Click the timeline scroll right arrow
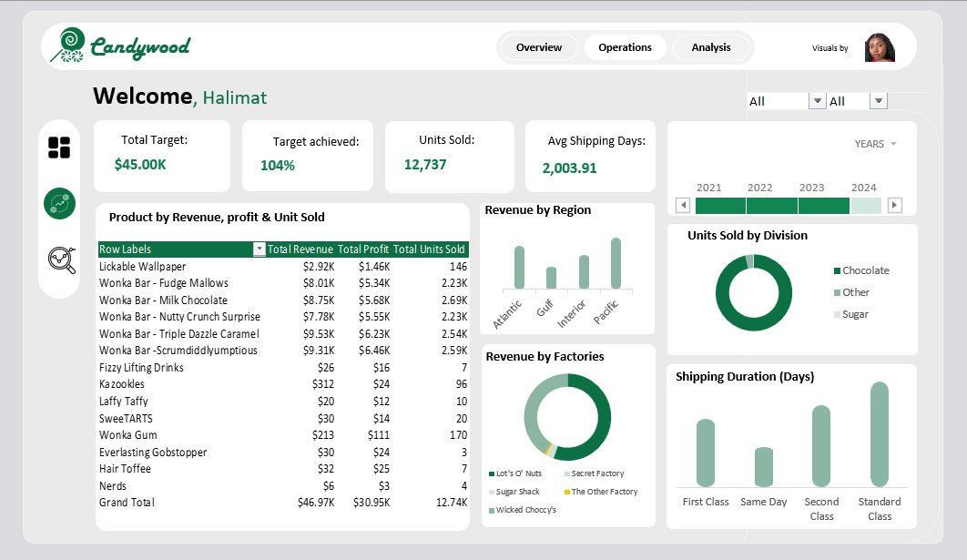The width and height of the screenshot is (967, 560). (895, 206)
